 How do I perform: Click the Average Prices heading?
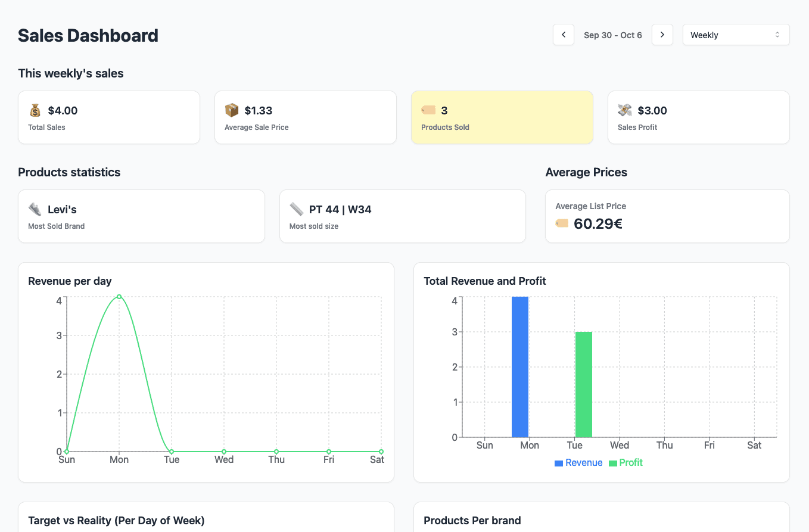tap(586, 172)
